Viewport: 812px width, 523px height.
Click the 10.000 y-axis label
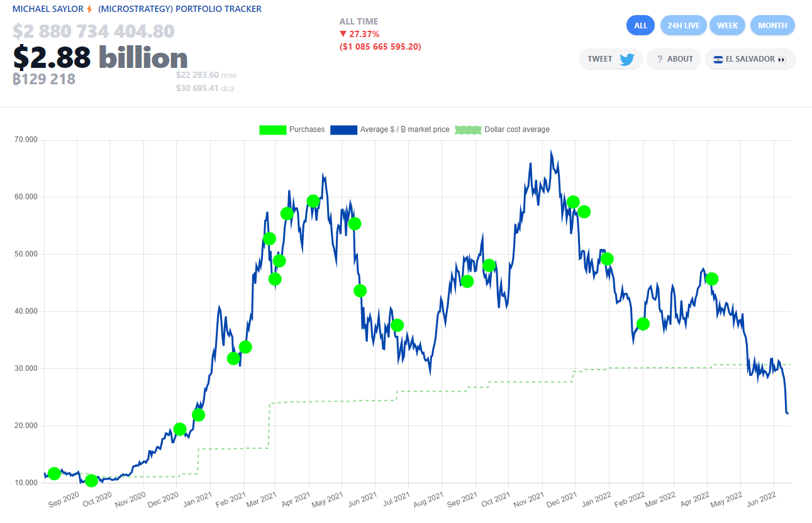point(26,483)
